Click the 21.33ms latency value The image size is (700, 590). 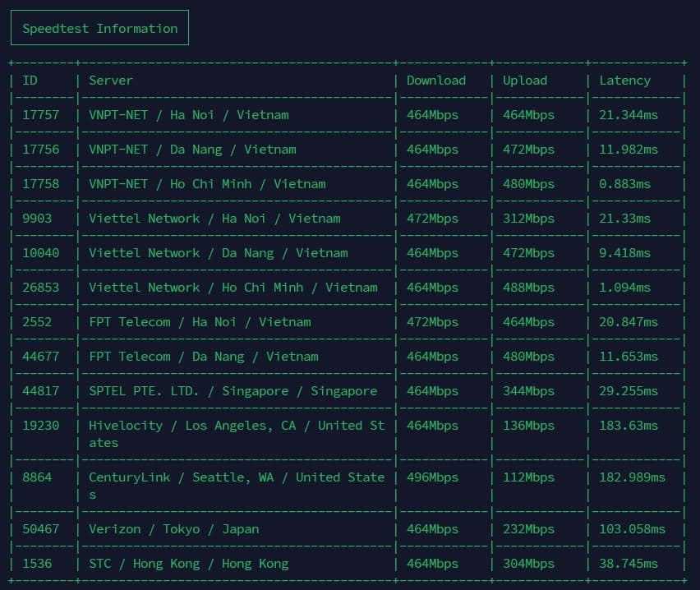click(624, 218)
